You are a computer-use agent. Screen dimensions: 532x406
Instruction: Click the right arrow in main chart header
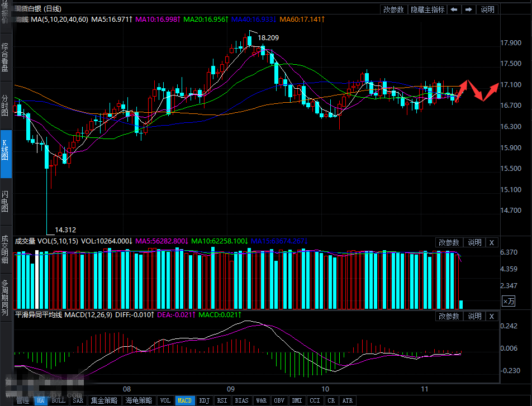click(x=468, y=9)
